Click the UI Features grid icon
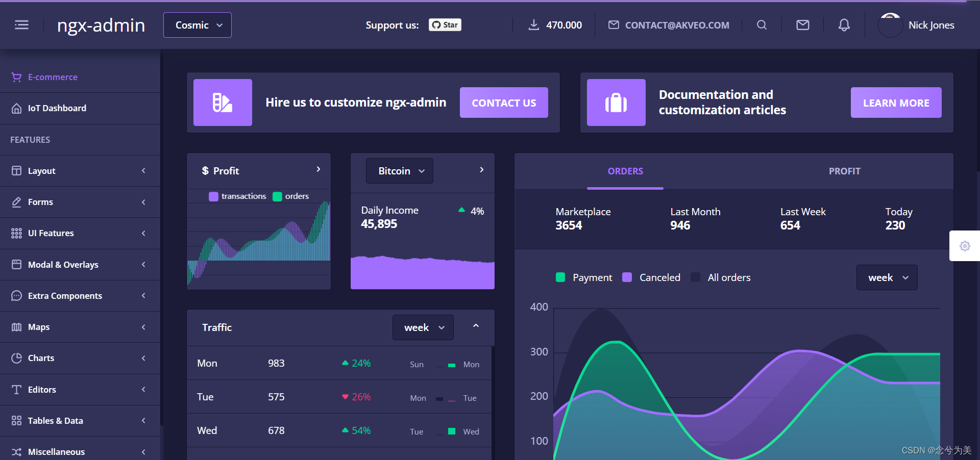The image size is (980, 460). [16, 233]
